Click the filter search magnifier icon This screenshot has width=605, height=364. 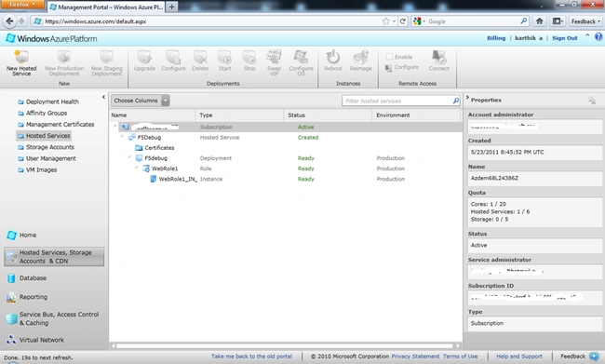(456, 101)
